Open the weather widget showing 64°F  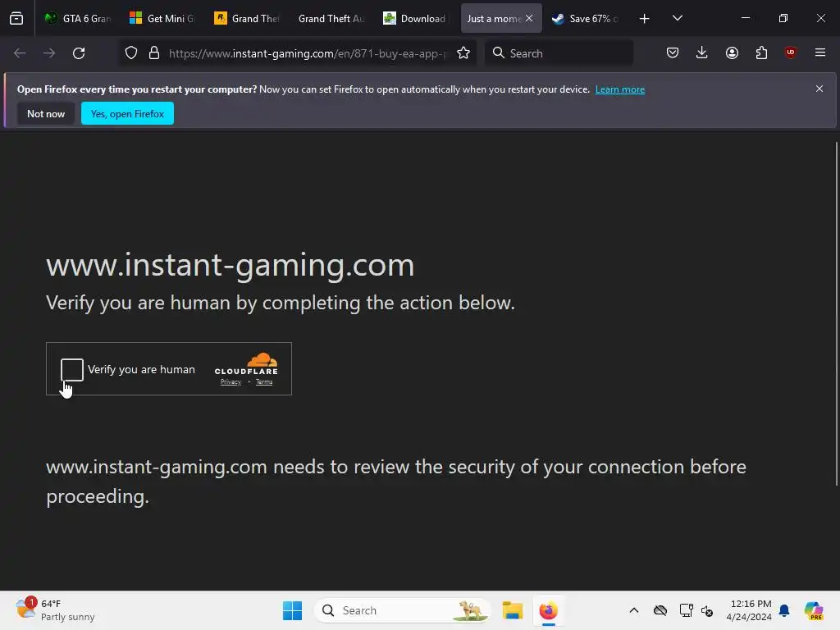coord(55,610)
